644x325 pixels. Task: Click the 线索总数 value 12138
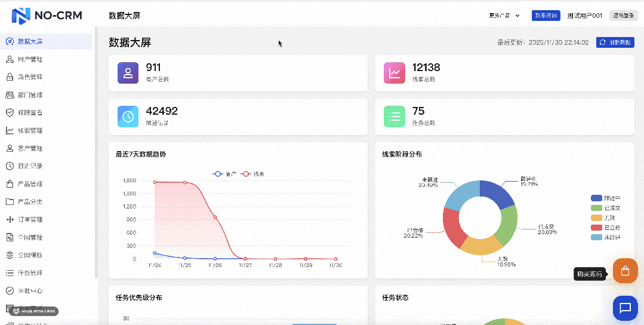(426, 68)
